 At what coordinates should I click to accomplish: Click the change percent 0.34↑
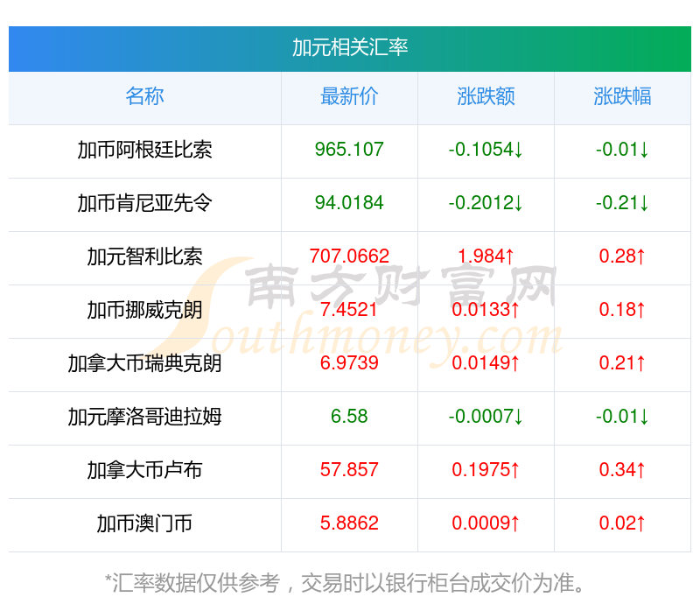(622, 470)
